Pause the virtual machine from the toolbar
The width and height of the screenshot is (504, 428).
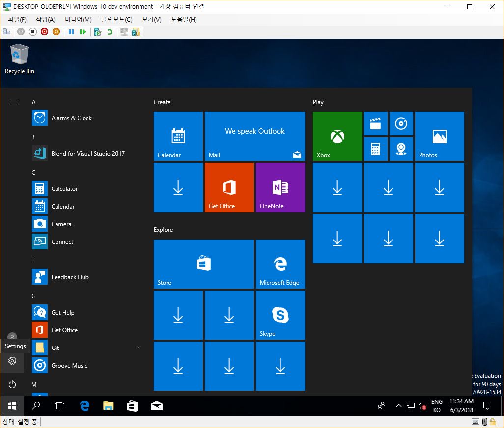coord(71,32)
